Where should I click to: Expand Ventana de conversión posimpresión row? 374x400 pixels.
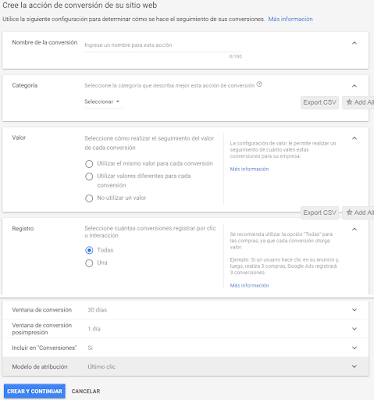click(x=186, y=329)
